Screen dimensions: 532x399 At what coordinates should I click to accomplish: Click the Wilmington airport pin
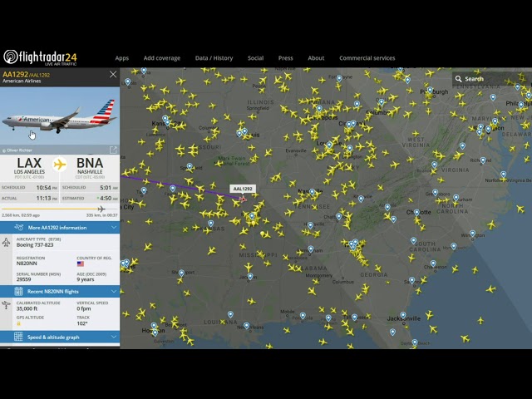472,234
